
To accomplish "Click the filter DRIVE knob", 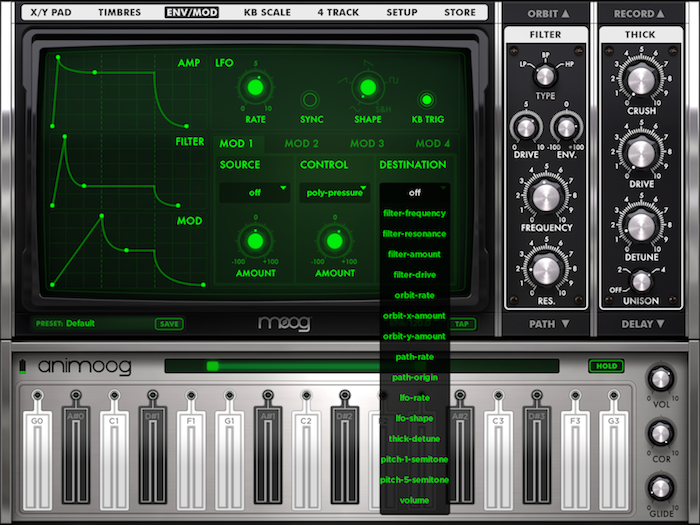I will pyautogui.click(x=526, y=128).
